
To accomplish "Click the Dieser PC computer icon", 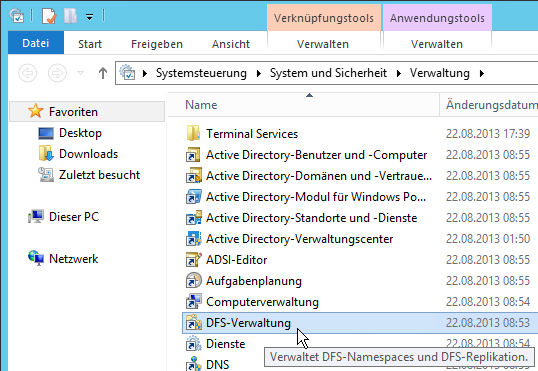I will [x=36, y=217].
